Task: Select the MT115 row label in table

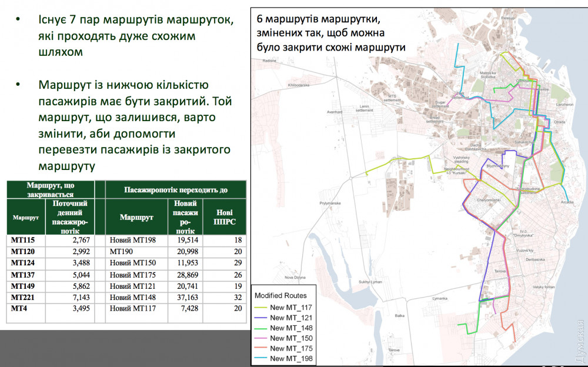Action: click(x=24, y=241)
